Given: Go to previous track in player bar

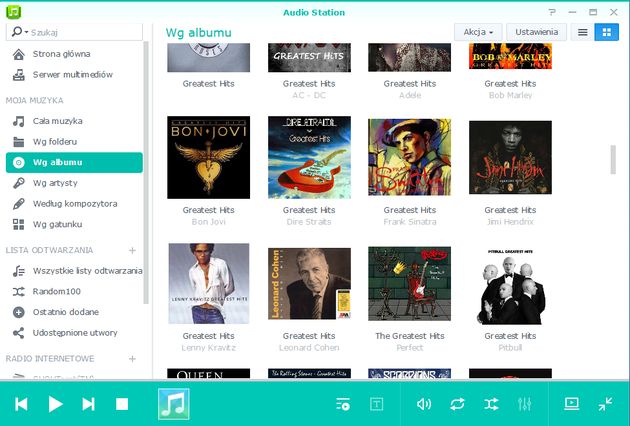Looking at the screenshot, I should pos(21,404).
